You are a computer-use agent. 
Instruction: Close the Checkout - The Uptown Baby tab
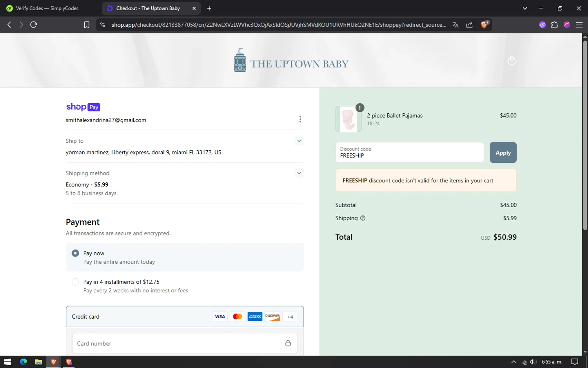pos(194,8)
